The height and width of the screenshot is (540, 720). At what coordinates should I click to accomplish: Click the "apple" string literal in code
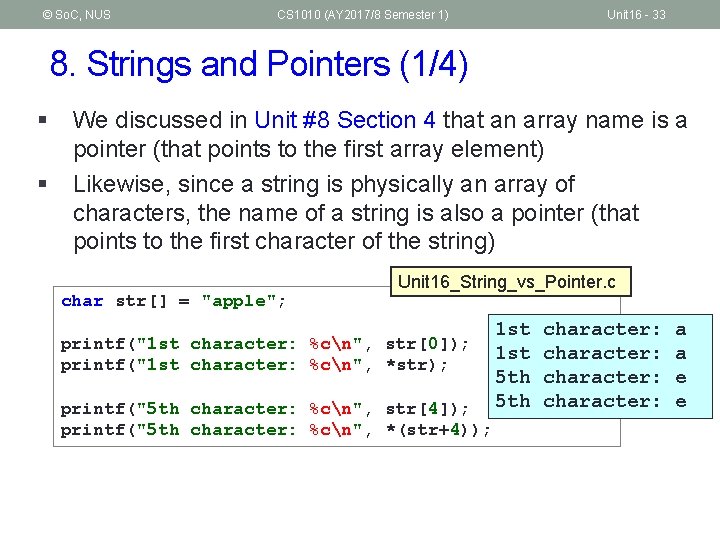pyautogui.click(x=239, y=302)
